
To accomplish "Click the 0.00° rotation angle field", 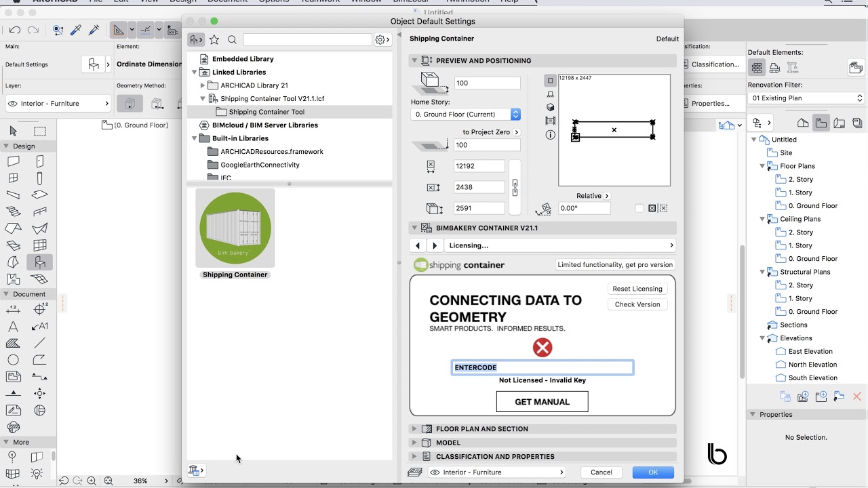I will (x=584, y=208).
